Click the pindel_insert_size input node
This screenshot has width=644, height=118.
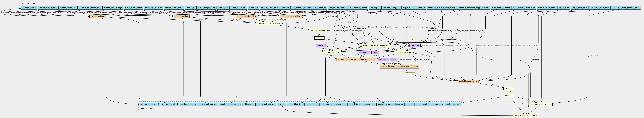point(238,8)
